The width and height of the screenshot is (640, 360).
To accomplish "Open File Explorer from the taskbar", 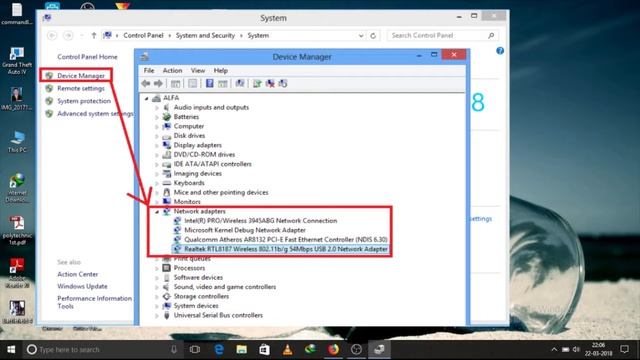I will [x=242, y=349].
